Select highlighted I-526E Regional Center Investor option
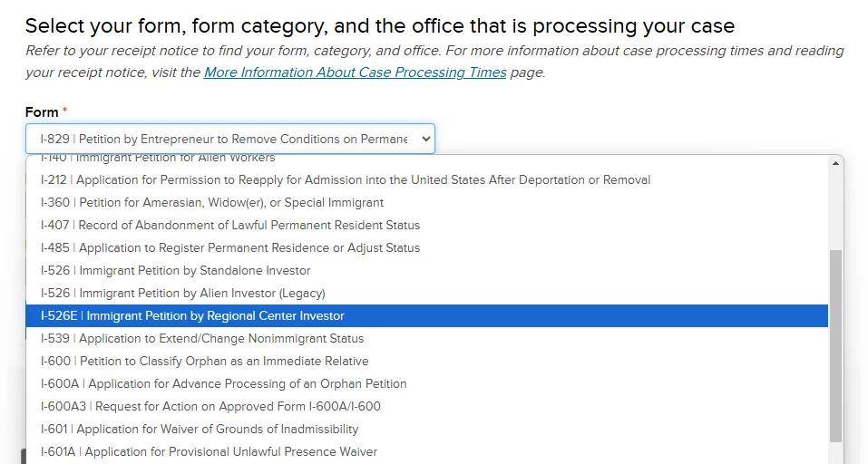This screenshot has width=868, height=464. pyautogui.click(x=193, y=315)
